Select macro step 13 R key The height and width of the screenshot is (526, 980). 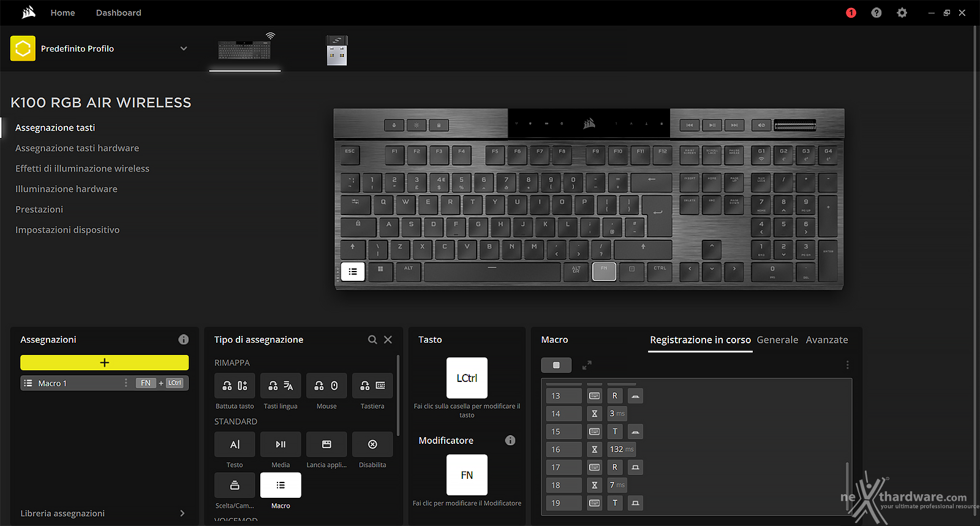615,396
